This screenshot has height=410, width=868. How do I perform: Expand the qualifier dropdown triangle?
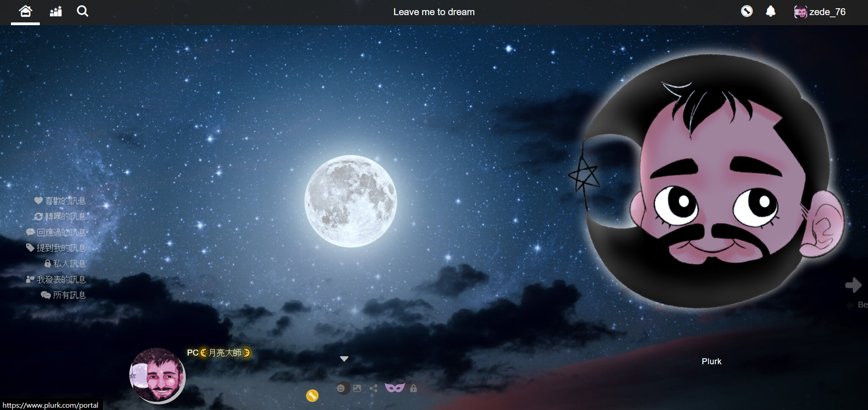pos(344,359)
